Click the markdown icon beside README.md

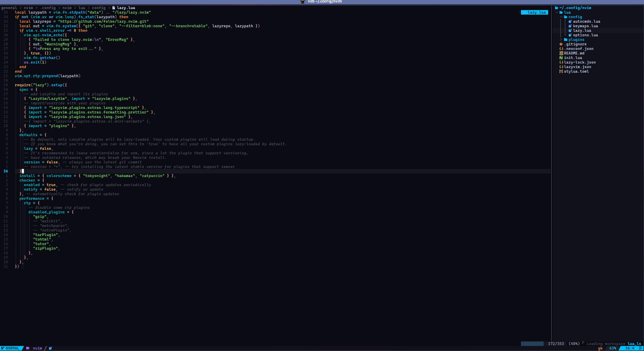pos(561,53)
